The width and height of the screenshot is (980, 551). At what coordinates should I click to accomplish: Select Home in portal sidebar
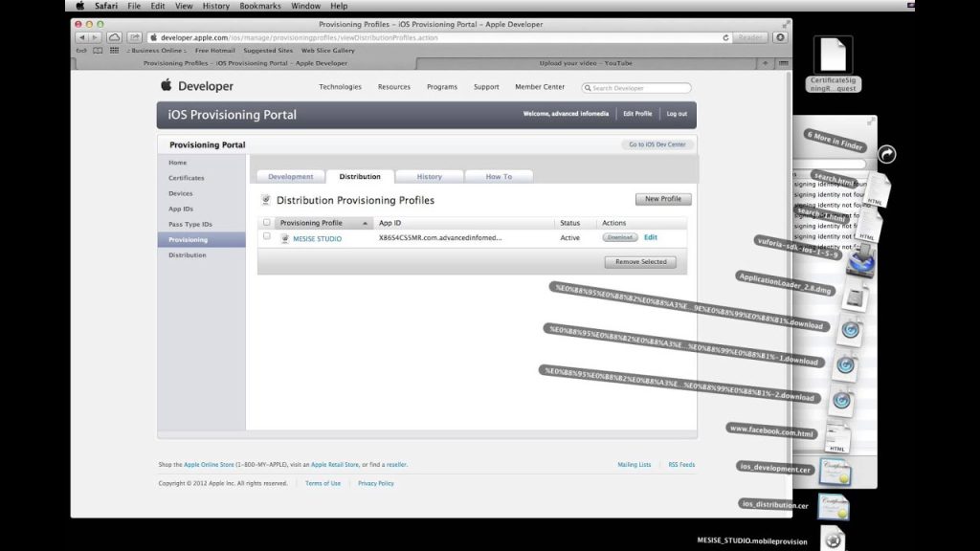point(177,163)
